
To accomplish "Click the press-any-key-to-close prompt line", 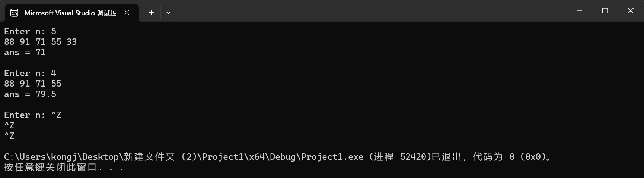I will 64,167.
